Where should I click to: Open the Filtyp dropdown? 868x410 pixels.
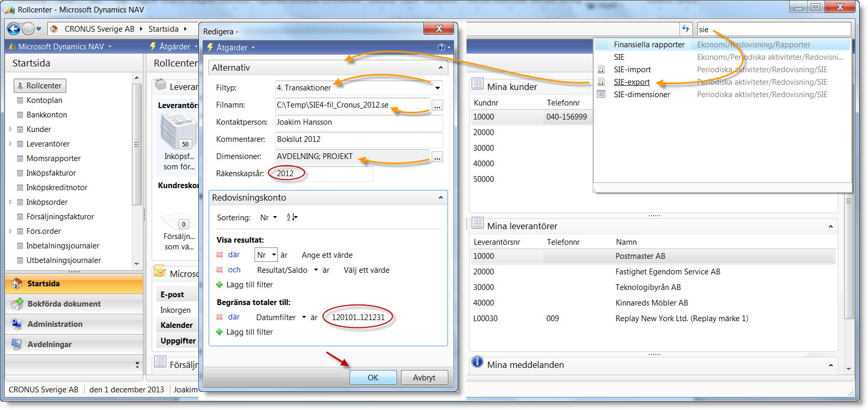(438, 88)
